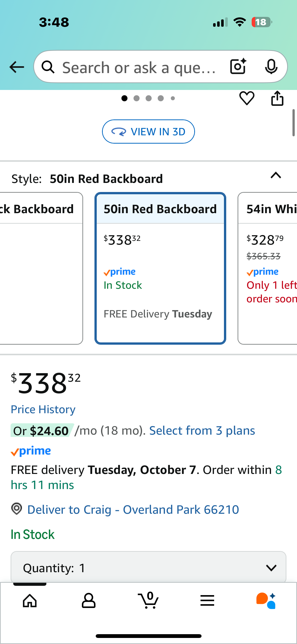The image size is (297, 644).
Task: Tap the search input field
Action: pyautogui.click(x=139, y=67)
